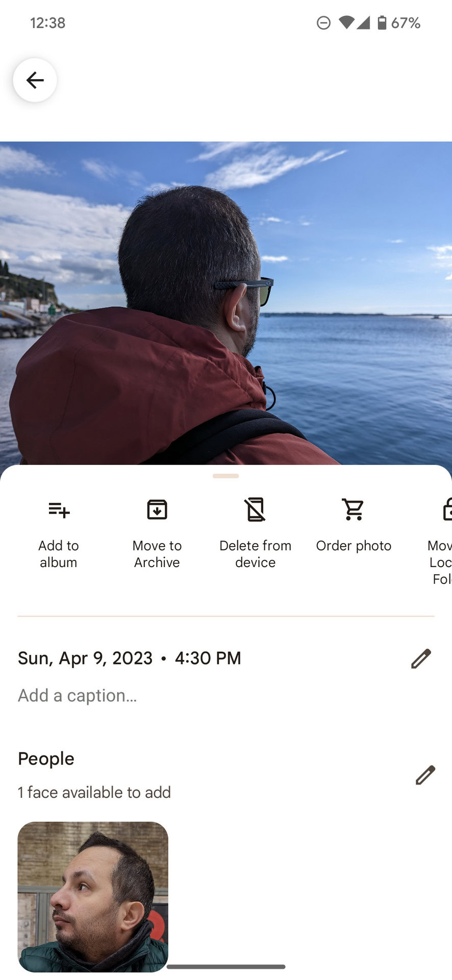Tap the Sun, Apr 9, 2023 date text
This screenshot has height=980, width=452.
pyautogui.click(x=85, y=658)
